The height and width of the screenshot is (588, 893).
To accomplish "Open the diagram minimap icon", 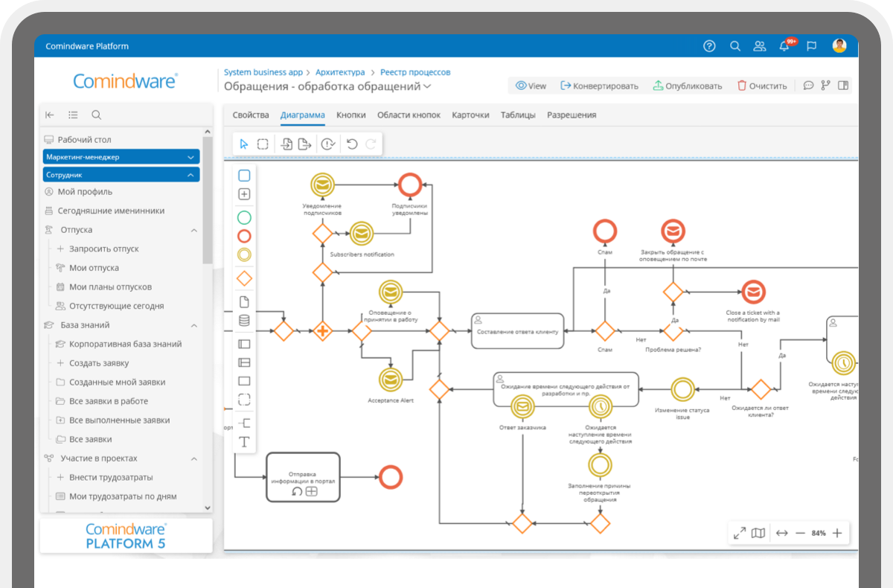I will click(758, 533).
